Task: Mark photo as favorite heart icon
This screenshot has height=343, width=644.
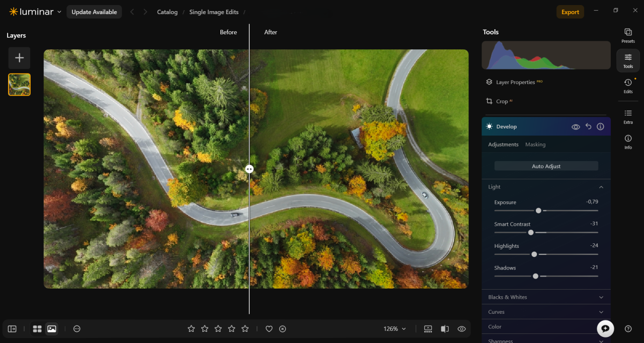Action: tap(269, 329)
